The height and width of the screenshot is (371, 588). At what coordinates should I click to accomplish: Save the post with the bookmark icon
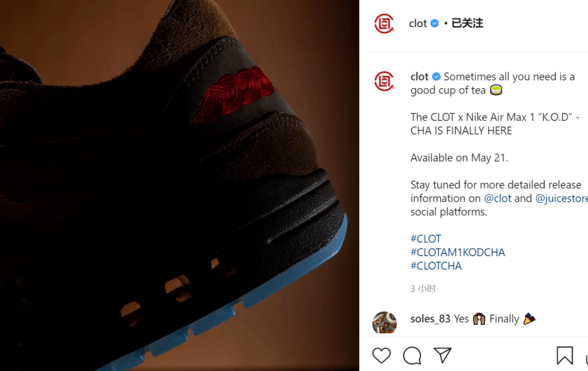(x=565, y=355)
